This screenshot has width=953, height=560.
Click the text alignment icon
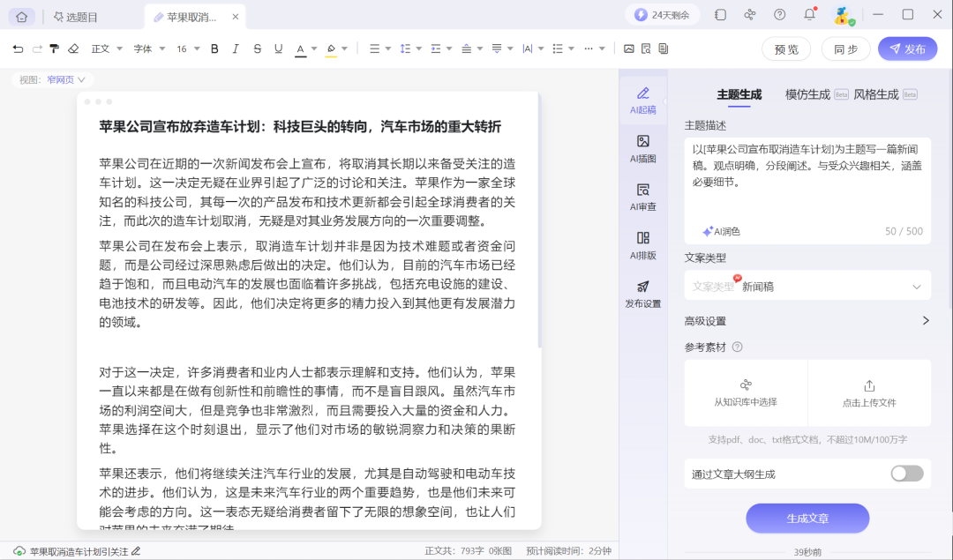374,49
